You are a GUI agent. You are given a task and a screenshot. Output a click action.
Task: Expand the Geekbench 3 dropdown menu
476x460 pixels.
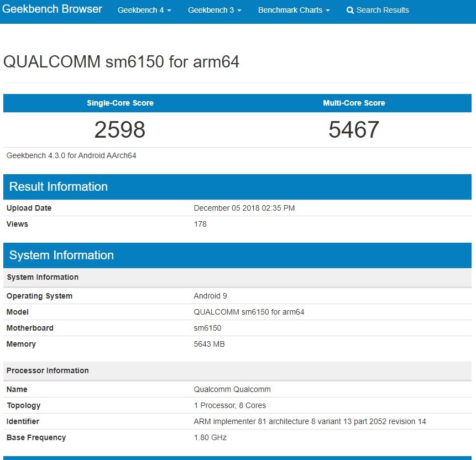[215, 10]
